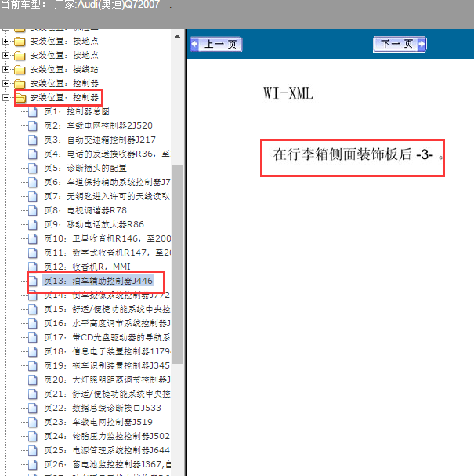474x476 pixels.
Task: Open 页26：蓄电池监控控制器J367
Action: (x=107, y=464)
